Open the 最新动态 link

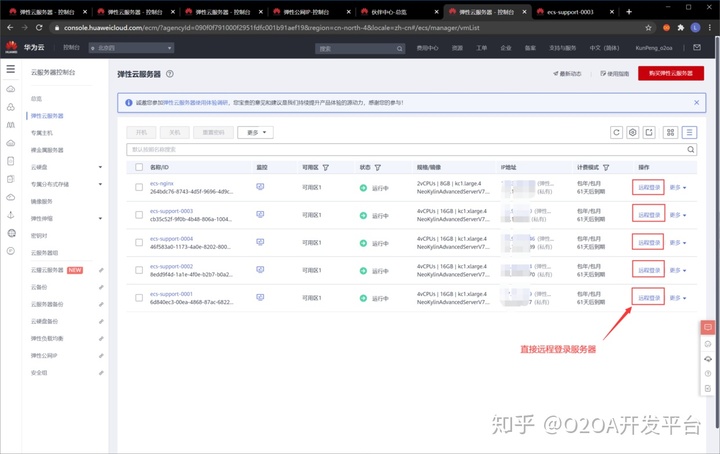pos(567,73)
